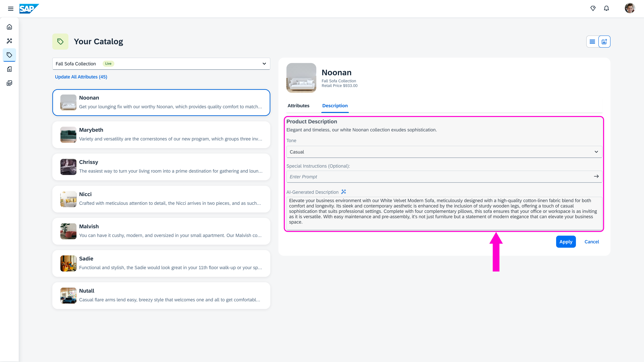The width and height of the screenshot is (644, 362).
Task: Select the Marybeth sofa item
Action: (x=161, y=135)
